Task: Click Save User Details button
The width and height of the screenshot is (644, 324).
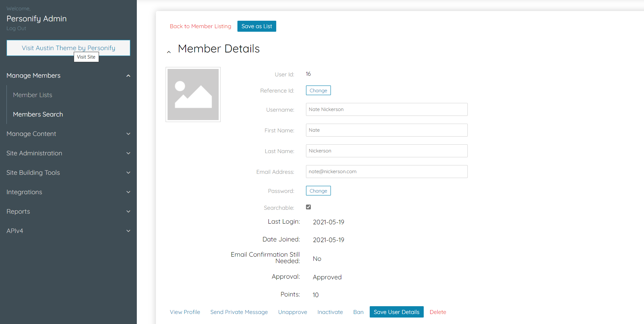Action: (397, 312)
